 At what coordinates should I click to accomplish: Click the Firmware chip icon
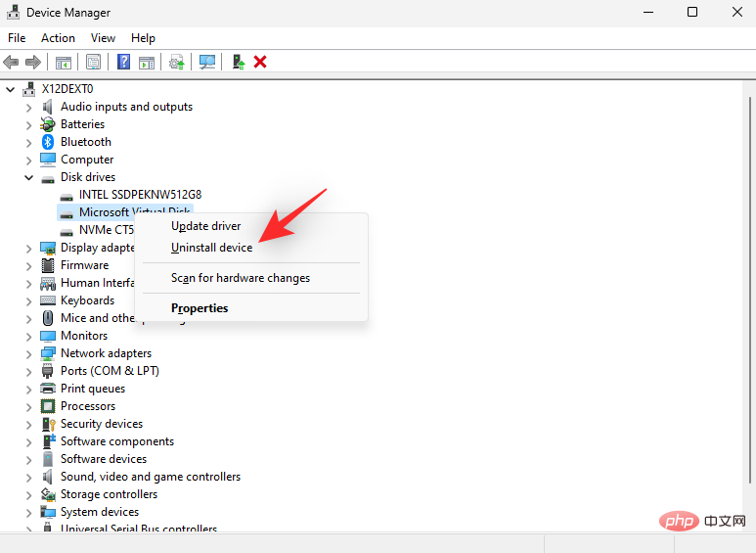click(x=48, y=265)
